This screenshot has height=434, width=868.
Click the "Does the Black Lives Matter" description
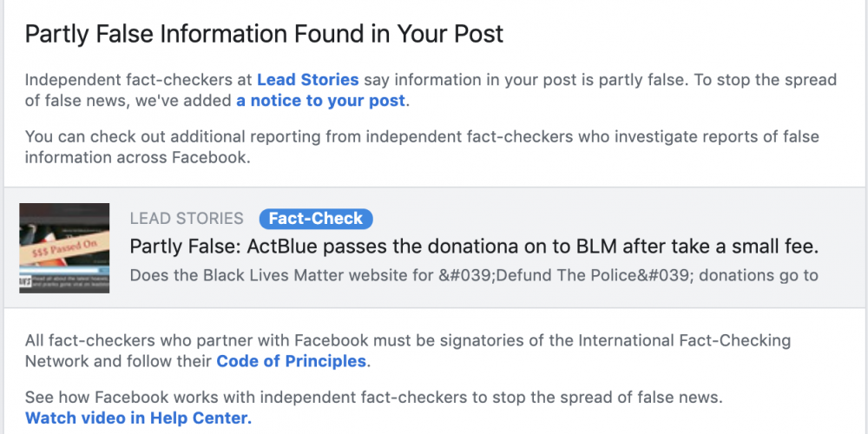point(474,276)
